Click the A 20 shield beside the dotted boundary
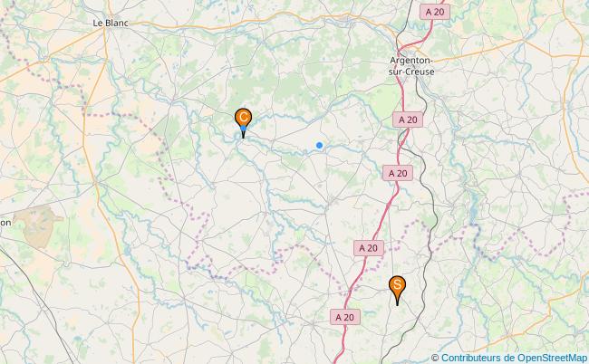The height and width of the screenshot is (364, 589). [369, 248]
